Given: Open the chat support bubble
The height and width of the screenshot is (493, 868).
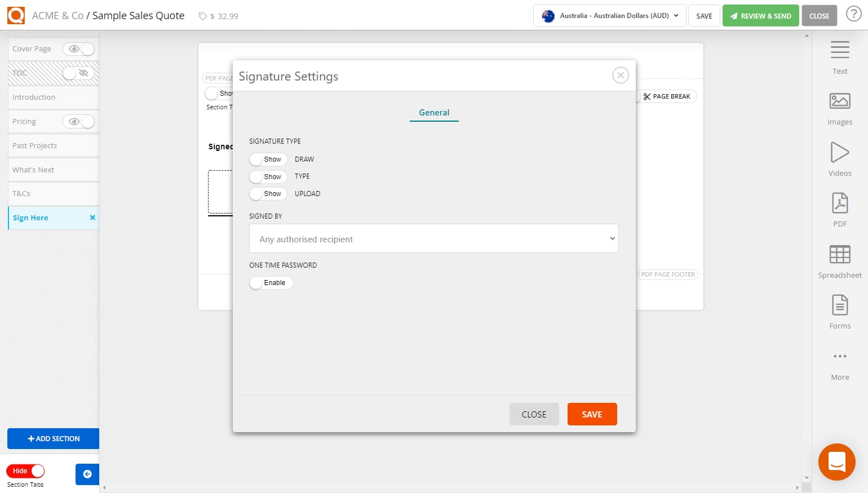Looking at the screenshot, I should coord(836,461).
